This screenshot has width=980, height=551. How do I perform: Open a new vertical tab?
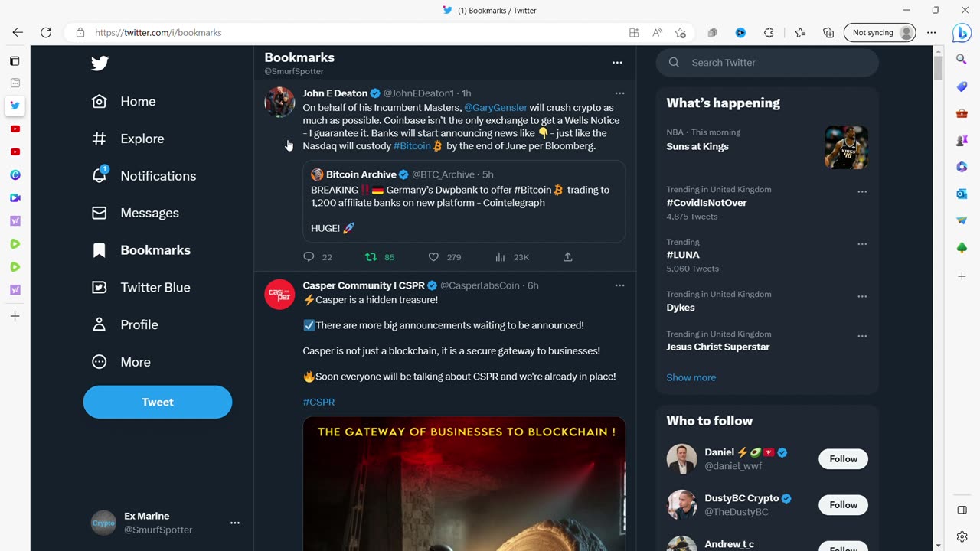coord(15,316)
